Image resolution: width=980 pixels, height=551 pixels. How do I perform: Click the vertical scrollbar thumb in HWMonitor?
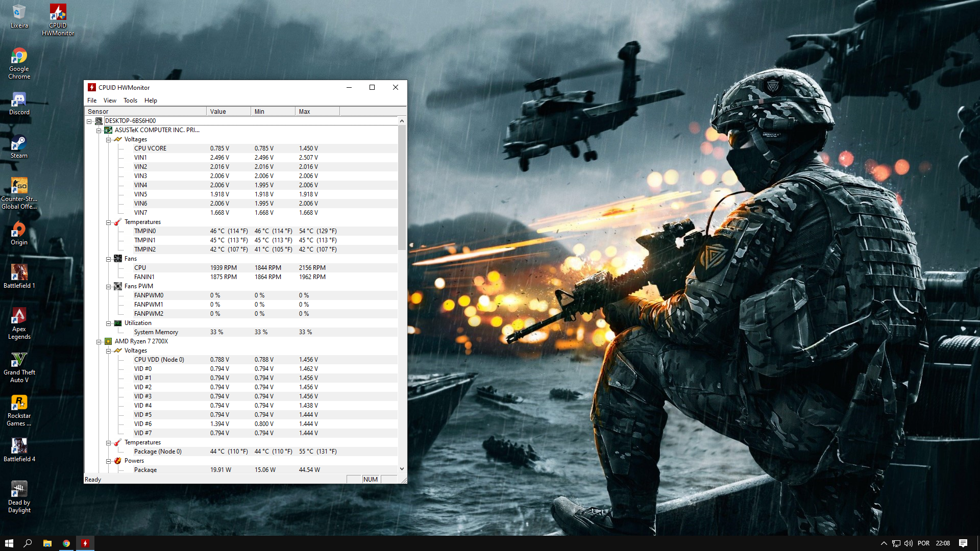[x=402, y=188]
